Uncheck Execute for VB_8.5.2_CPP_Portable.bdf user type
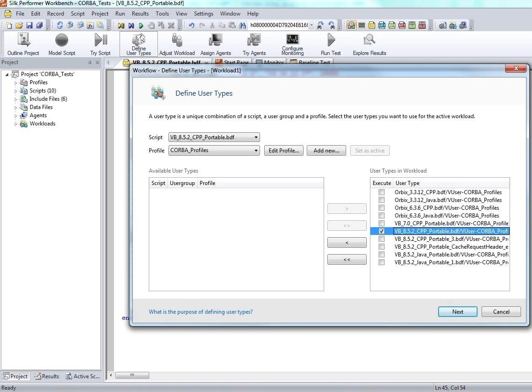Viewport: 532px width, 392px height. (x=382, y=231)
